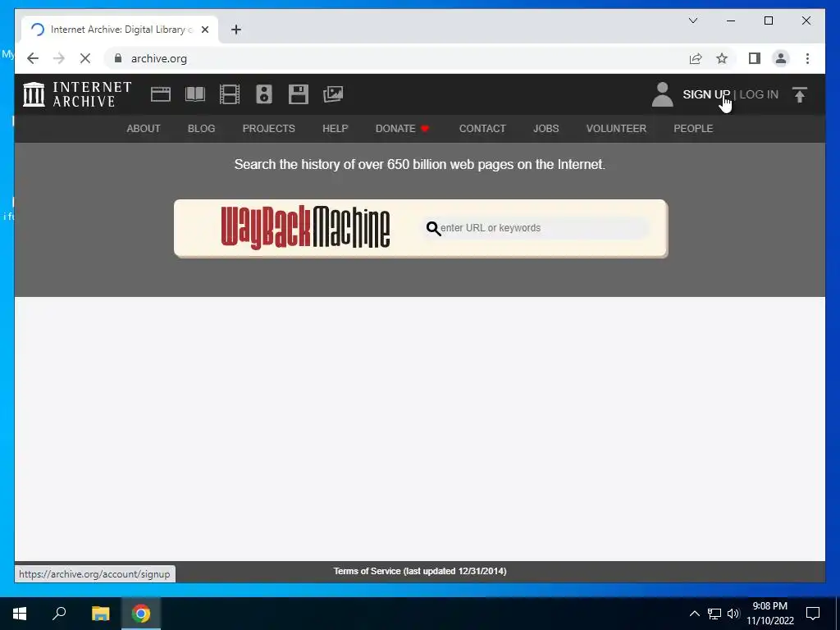Open volume control tray icon
This screenshot has width=840, height=630.
click(733, 614)
